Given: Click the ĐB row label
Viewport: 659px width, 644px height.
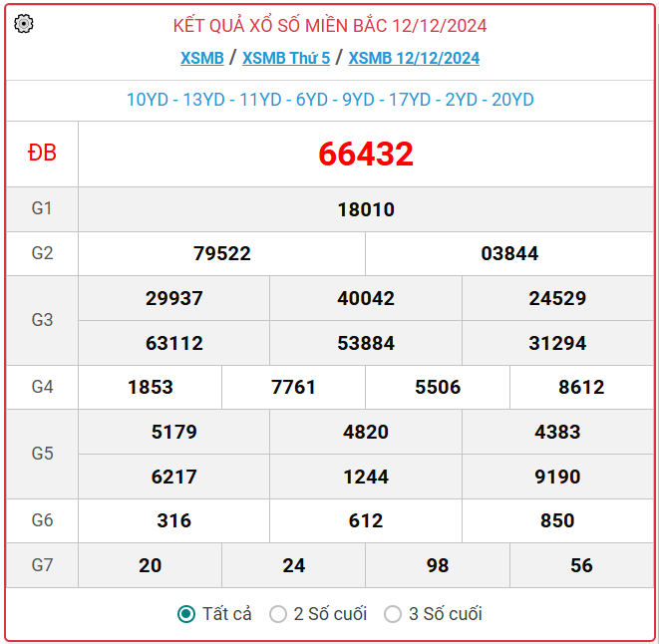Looking at the screenshot, I should point(42,153).
